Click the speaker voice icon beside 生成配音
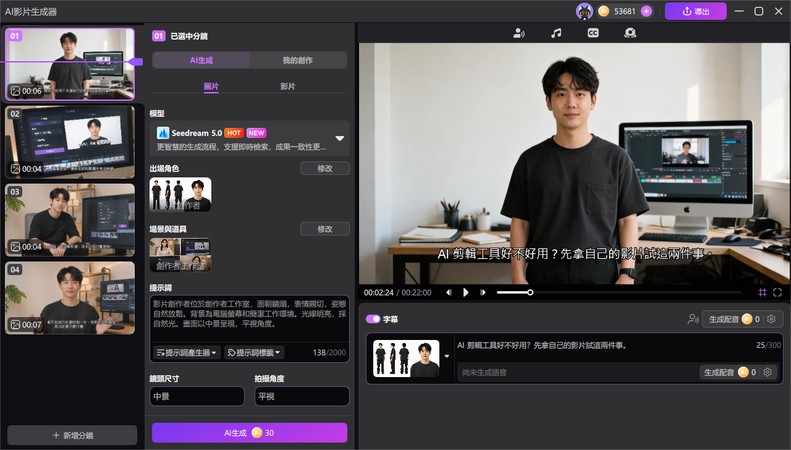This screenshot has width=791, height=450. [693, 319]
